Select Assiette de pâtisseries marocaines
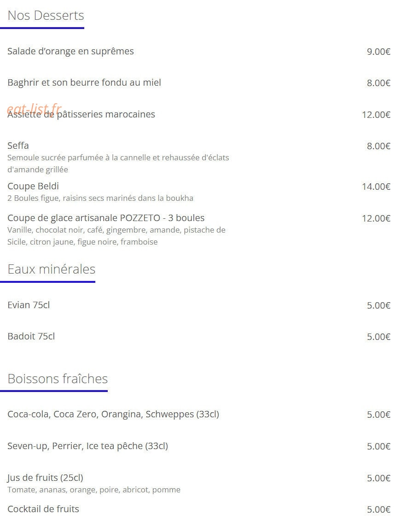401x532 pixels. coord(81,114)
